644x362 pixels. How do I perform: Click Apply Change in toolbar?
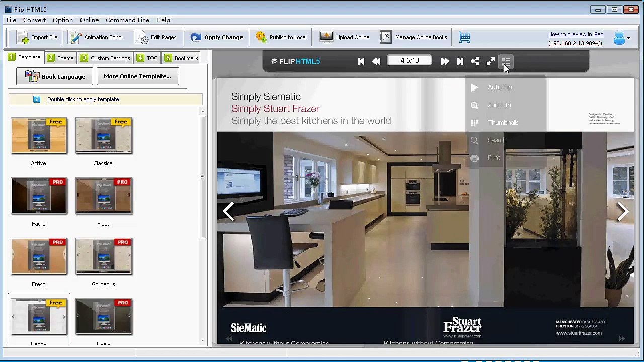216,37
